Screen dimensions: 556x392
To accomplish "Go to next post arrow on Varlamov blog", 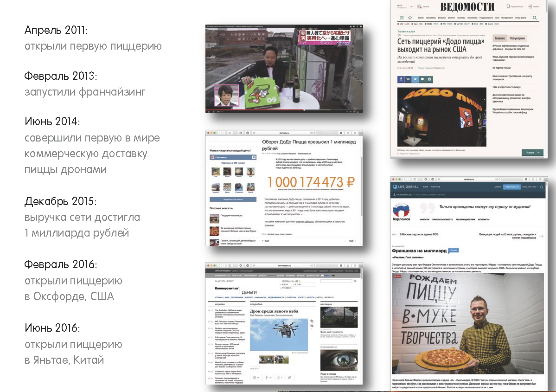I will tap(541, 236).
